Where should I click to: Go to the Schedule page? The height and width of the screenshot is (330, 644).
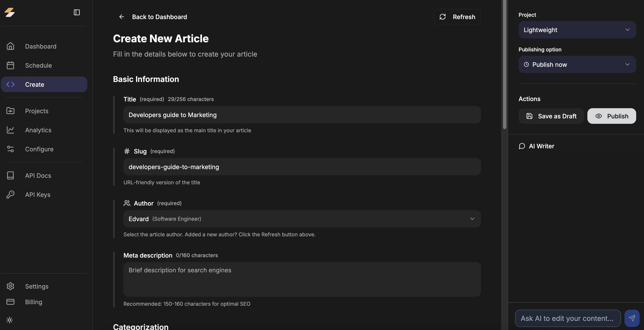38,65
